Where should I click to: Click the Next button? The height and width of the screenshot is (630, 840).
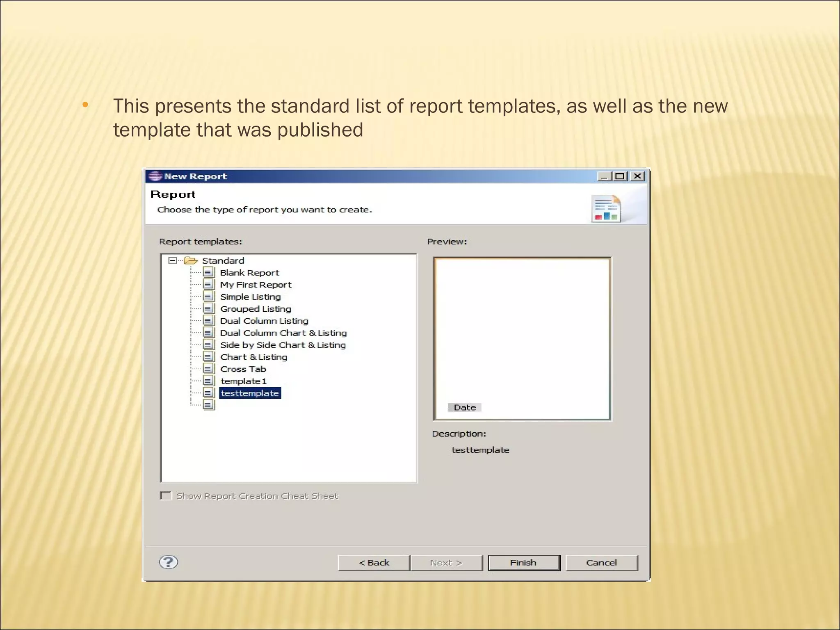point(446,563)
